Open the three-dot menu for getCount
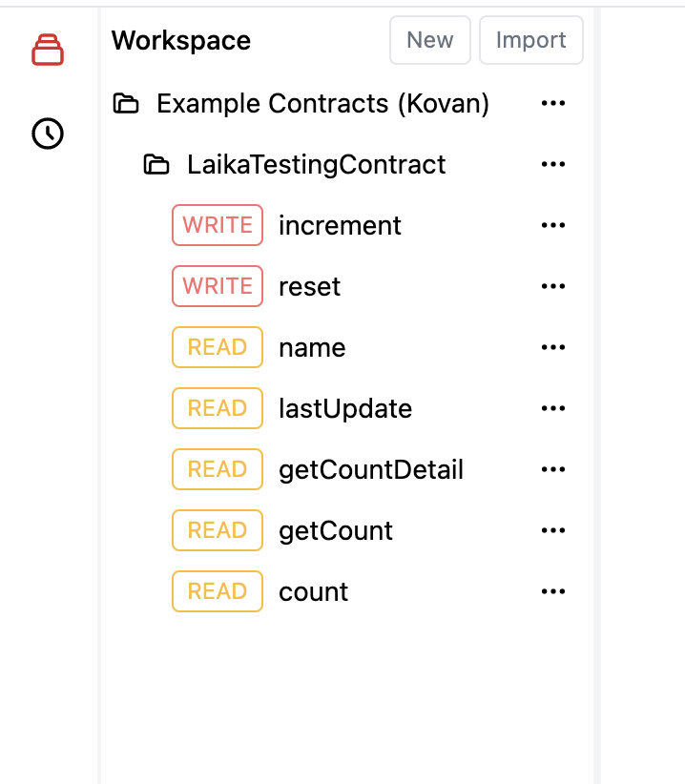Screen dimensions: 685x784 coord(553,531)
